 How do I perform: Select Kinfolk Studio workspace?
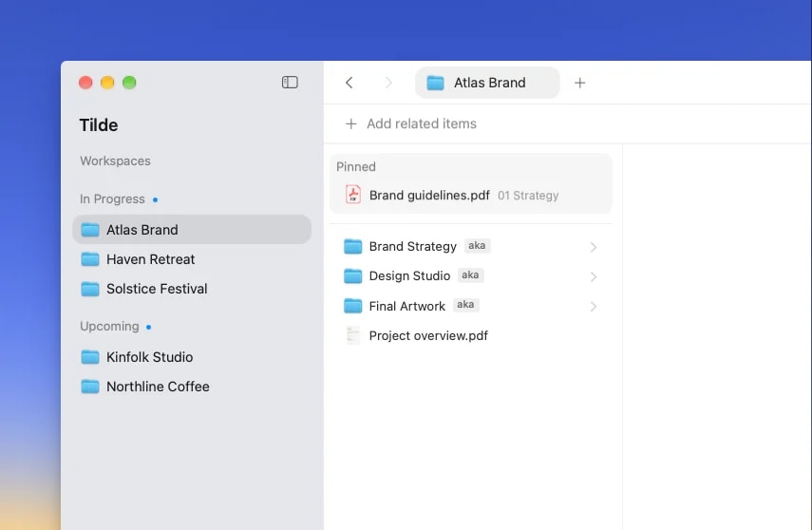192,357
